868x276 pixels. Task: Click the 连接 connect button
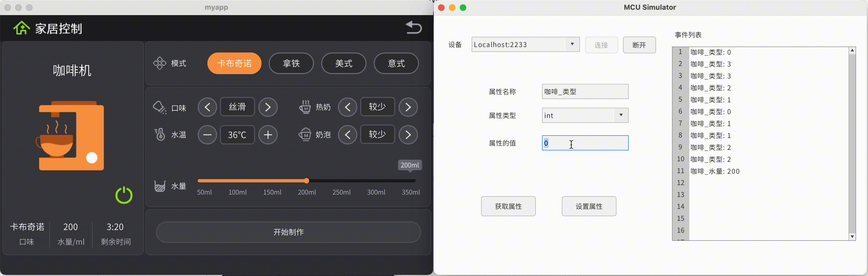(x=601, y=45)
